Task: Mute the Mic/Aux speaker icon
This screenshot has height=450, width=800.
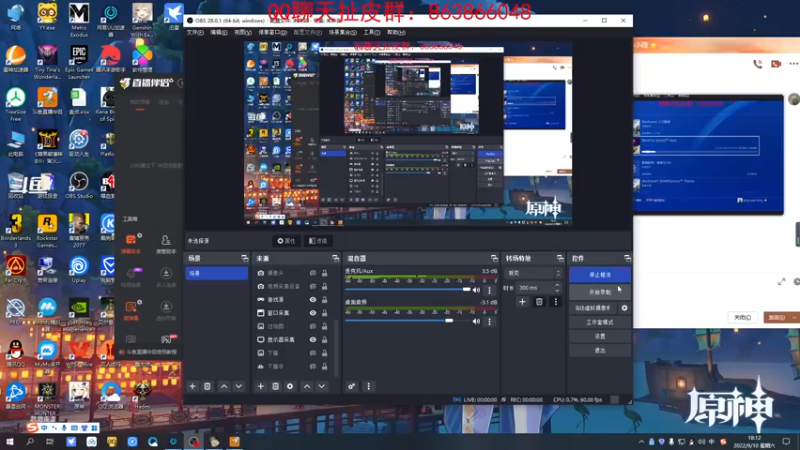Action: [x=476, y=290]
